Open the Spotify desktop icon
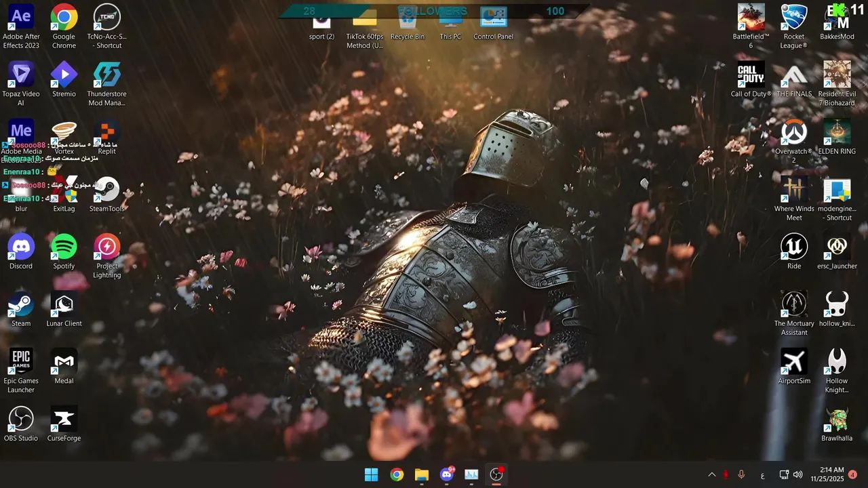The image size is (868, 488). pyautogui.click(x=64, y=253)
